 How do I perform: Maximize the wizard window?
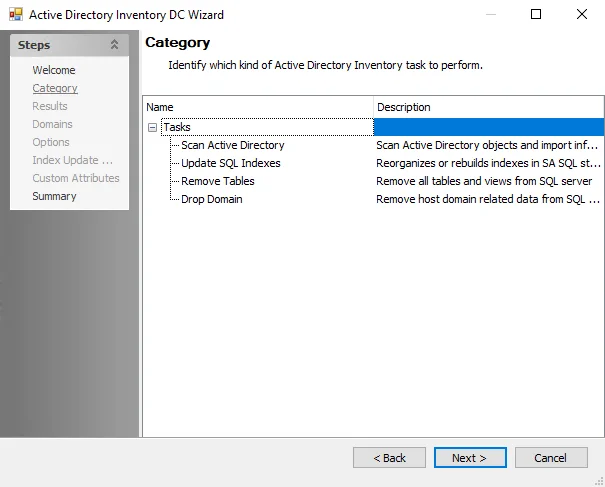(x=536, y=14)
